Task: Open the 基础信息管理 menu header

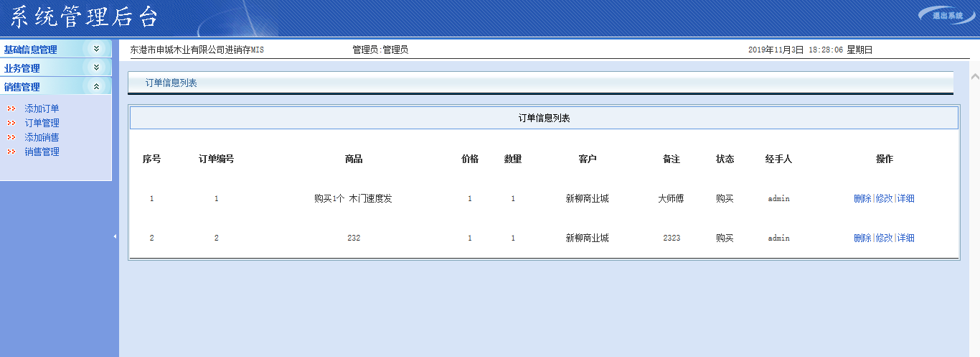Action: point(56,50)
